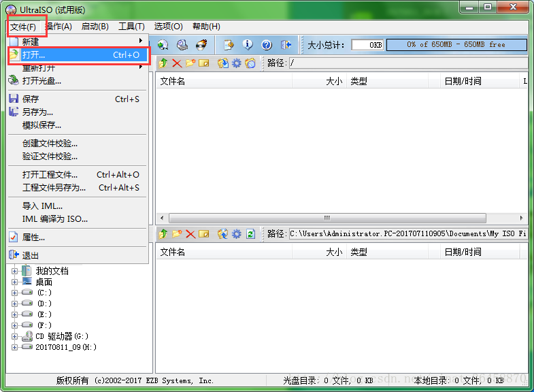Open the 启动(B) menu

click(x=95, y=27)
